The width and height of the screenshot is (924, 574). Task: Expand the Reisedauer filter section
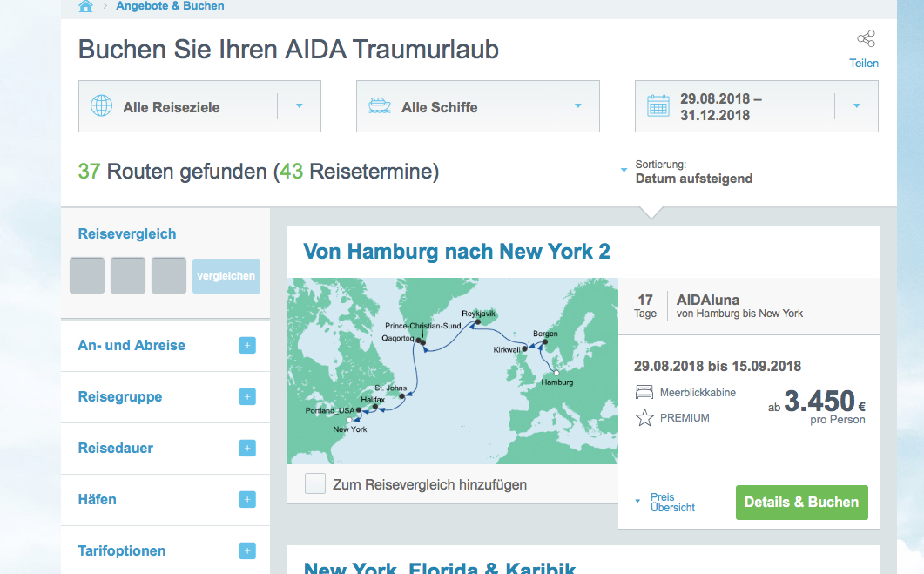pyautogui.click(x=247, y=449)
